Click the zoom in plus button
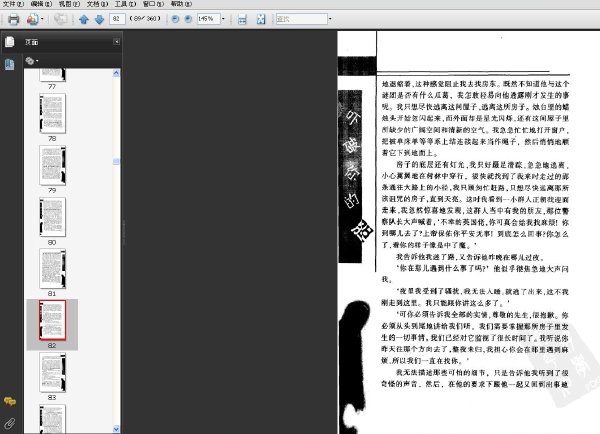 [188, 19]
